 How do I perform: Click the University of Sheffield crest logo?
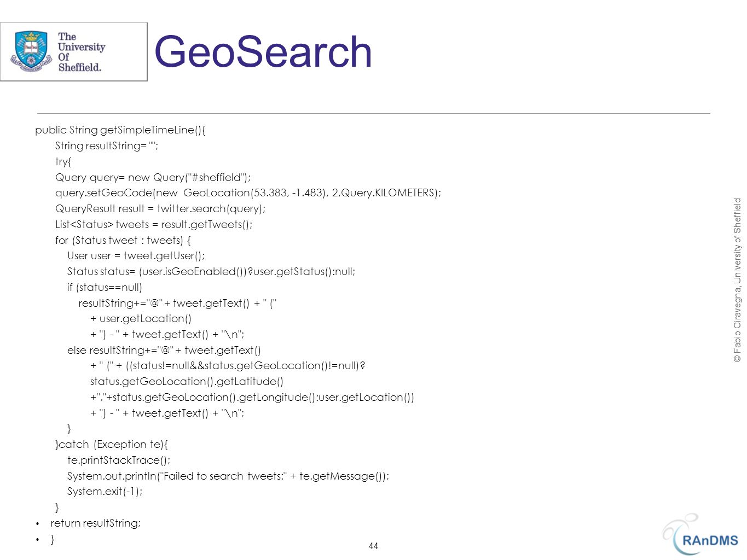point(30,52)
